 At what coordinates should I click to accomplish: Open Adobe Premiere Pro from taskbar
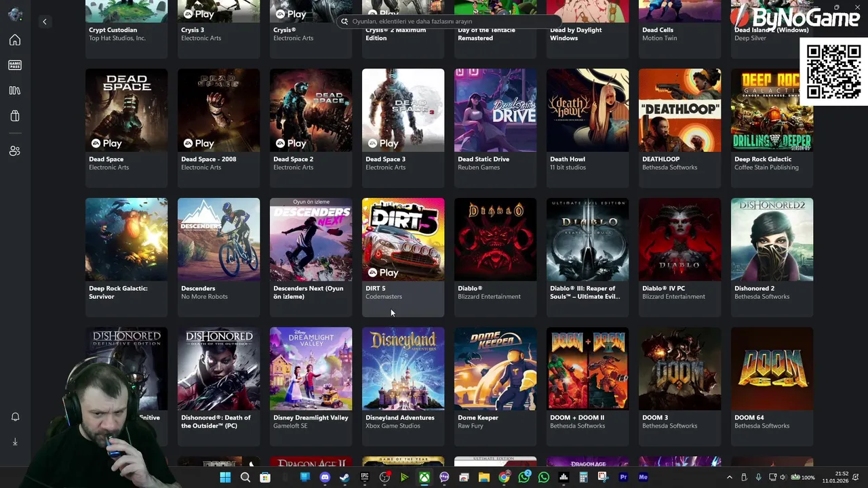623,477
